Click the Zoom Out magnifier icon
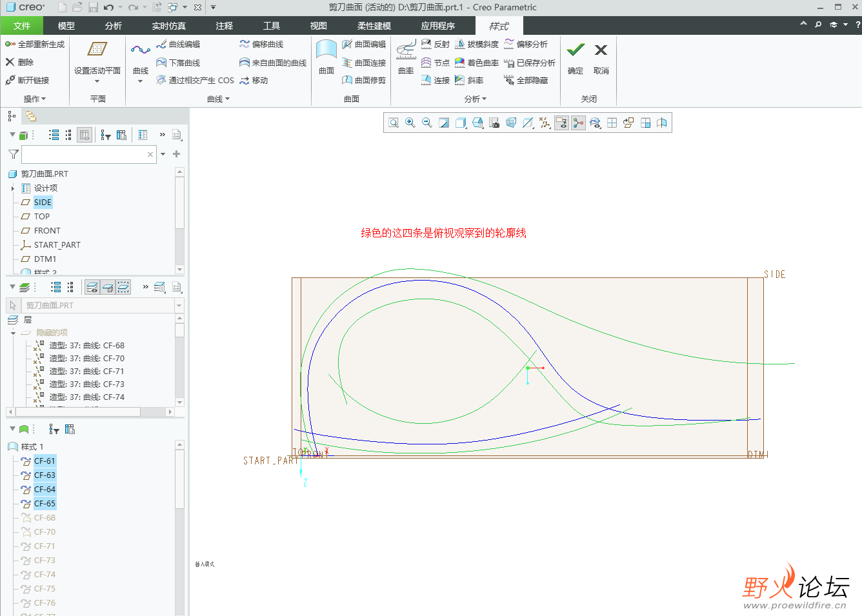This screenshot has width=862, height=616. [427, 123]
